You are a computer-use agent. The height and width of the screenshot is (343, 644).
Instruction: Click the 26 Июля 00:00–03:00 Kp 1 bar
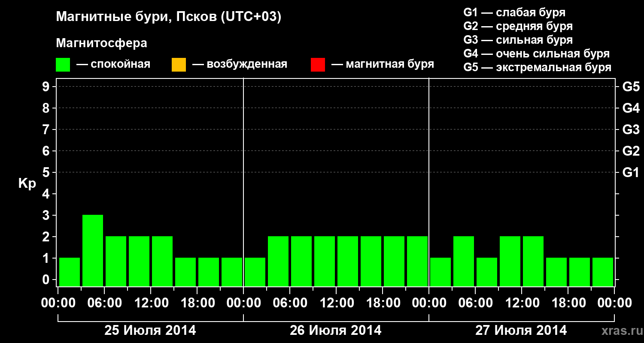click(255, 272)
